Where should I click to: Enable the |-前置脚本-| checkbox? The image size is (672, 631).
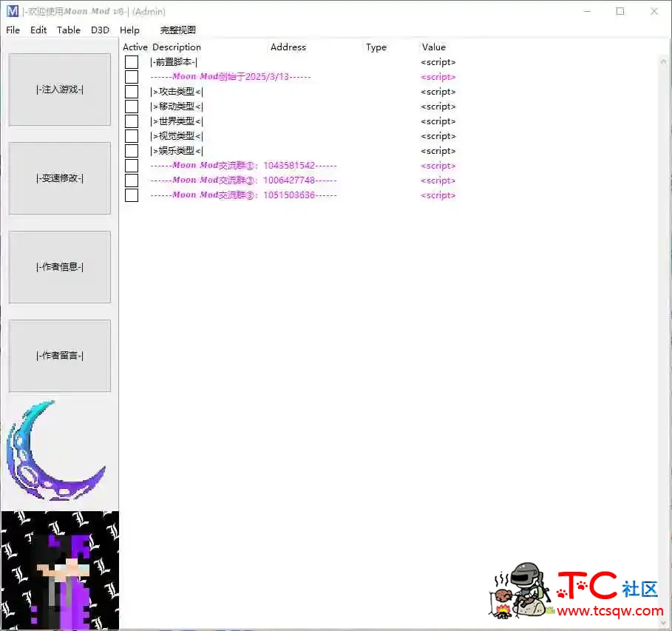coord(132,62)
